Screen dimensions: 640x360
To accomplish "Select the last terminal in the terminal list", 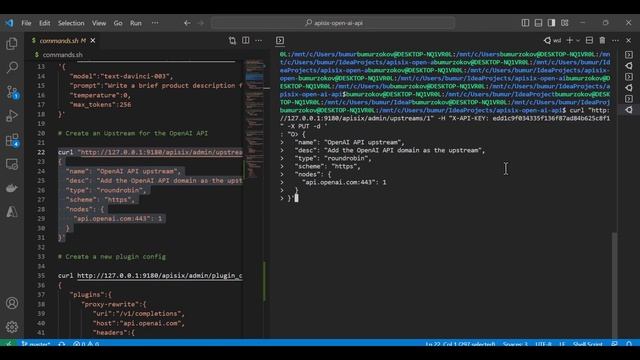I will [629, 110].
